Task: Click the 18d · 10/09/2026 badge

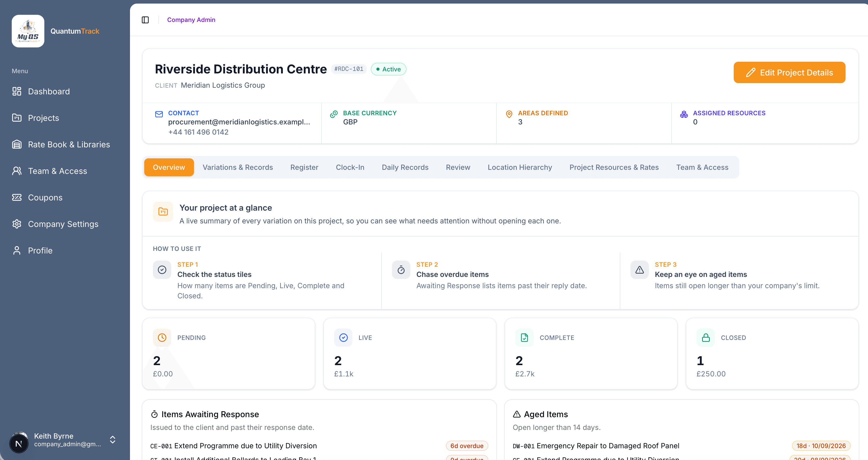Action: tap(821, 446)
